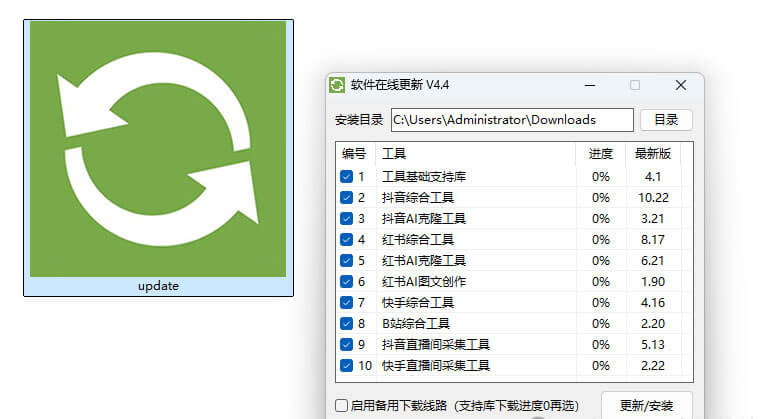Click version 10.22 of 抖音综合工具
Screen dimensions: 783x419
pyautogui.click(x=653, y=198)
